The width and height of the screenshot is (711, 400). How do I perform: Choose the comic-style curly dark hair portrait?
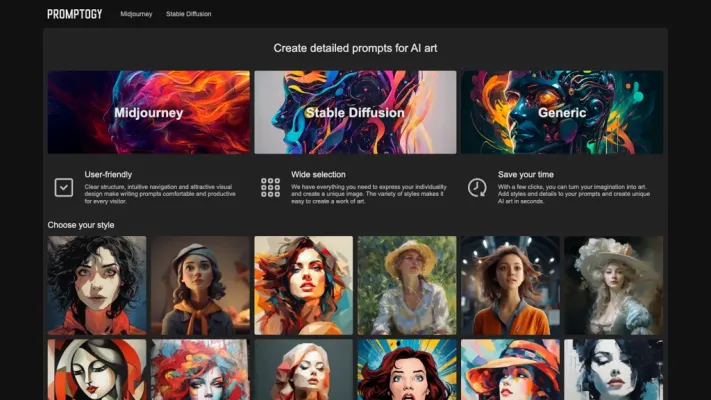click(96, 285)
